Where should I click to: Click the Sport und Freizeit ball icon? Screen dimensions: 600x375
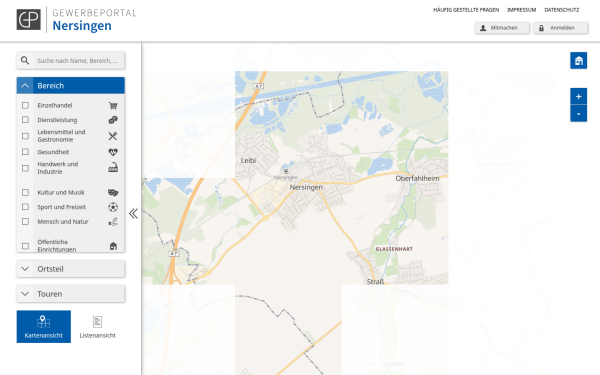113,207
